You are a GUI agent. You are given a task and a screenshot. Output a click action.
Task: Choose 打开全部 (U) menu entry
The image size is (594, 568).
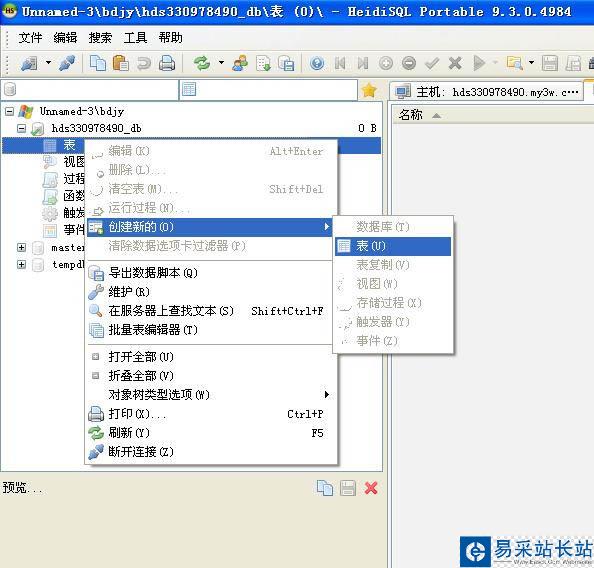209,357
